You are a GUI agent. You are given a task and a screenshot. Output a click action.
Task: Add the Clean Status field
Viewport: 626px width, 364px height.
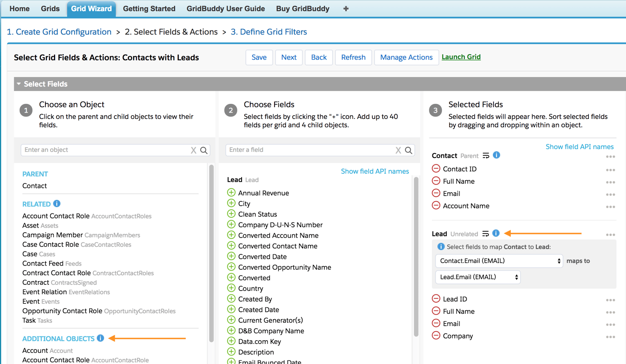tap(231, 214)
